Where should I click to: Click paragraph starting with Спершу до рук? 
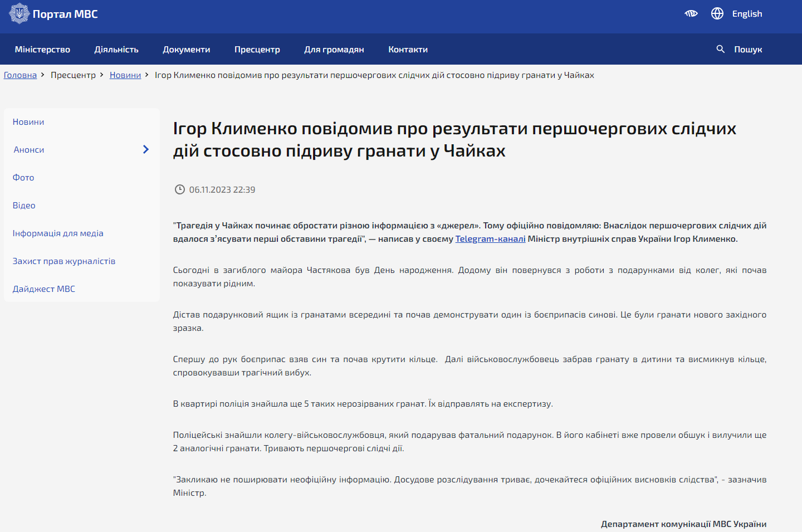click(x=470, y=366)
